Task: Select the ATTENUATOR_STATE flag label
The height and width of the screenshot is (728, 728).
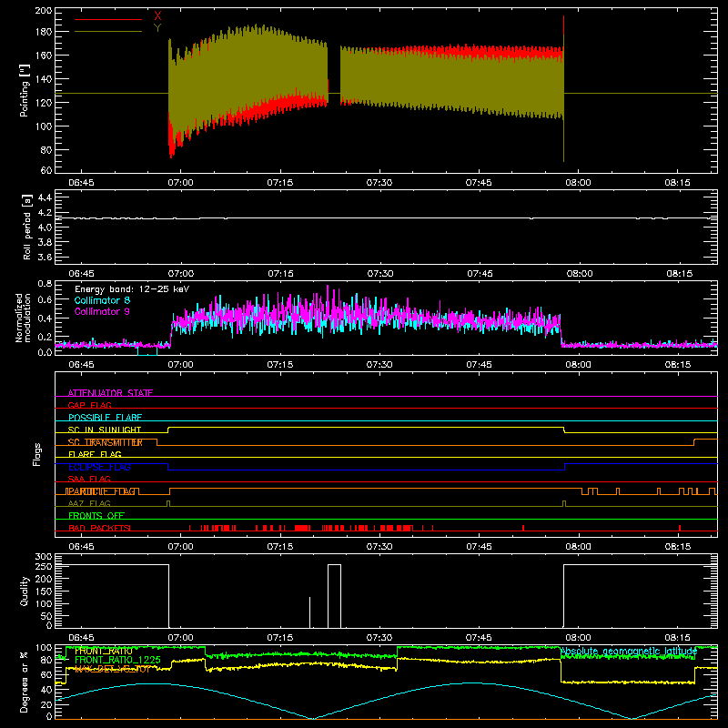Action: click(110, 393)
